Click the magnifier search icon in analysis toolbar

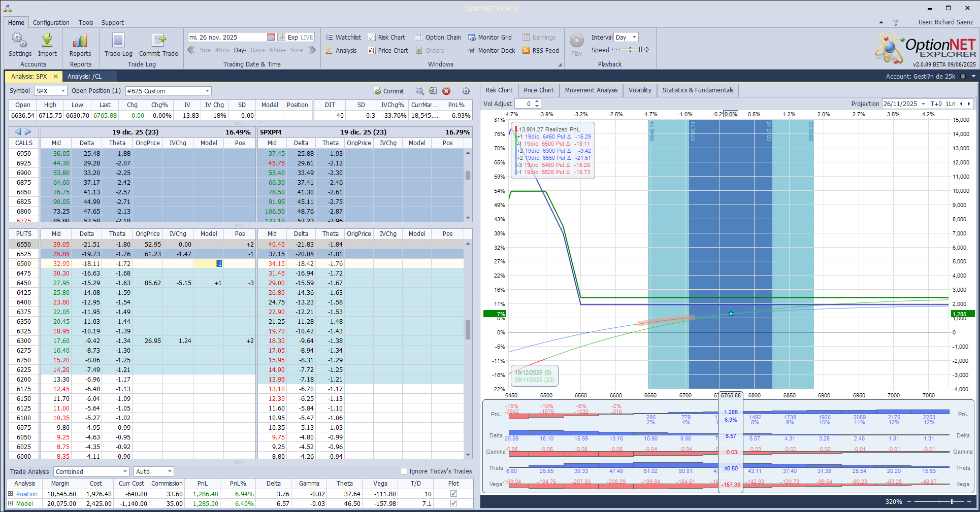pyautogui.click(x=420, y=91)
